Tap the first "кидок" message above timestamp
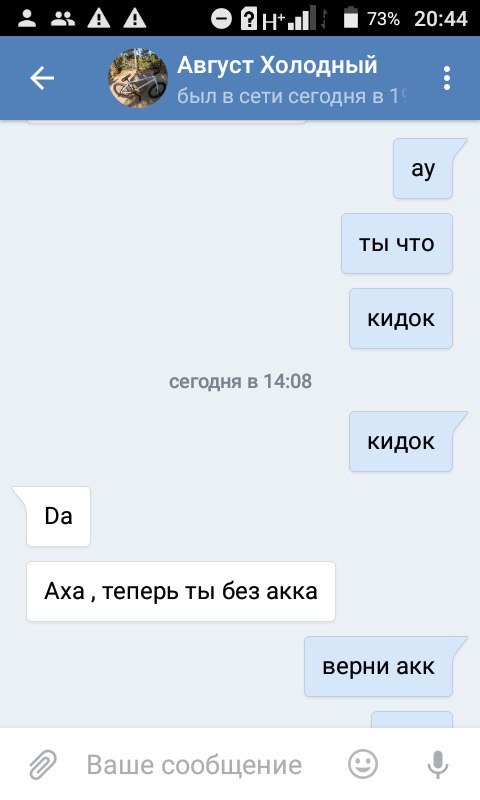This screenshot has height=800, width=480. pyautogui.click(x=401, y=318)
